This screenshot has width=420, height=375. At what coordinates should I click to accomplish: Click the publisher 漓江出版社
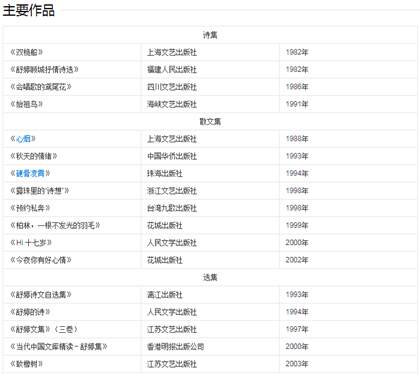pos(165,295)
